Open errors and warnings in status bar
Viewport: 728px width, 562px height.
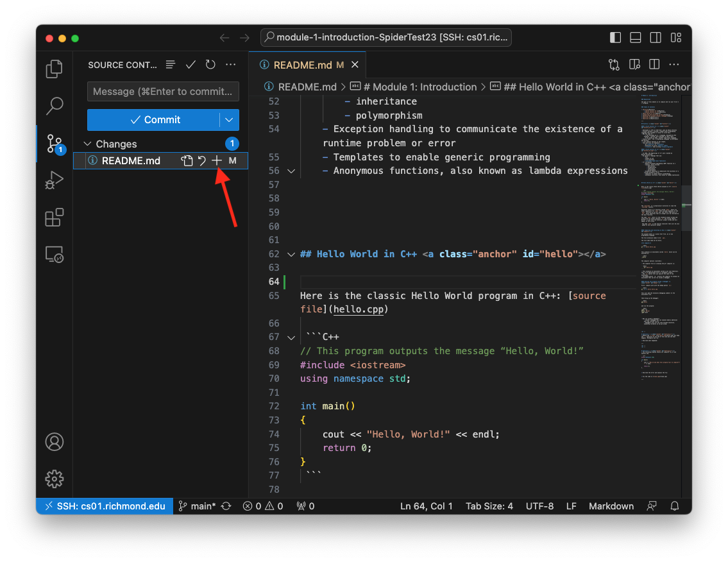[x=263, y=506]
